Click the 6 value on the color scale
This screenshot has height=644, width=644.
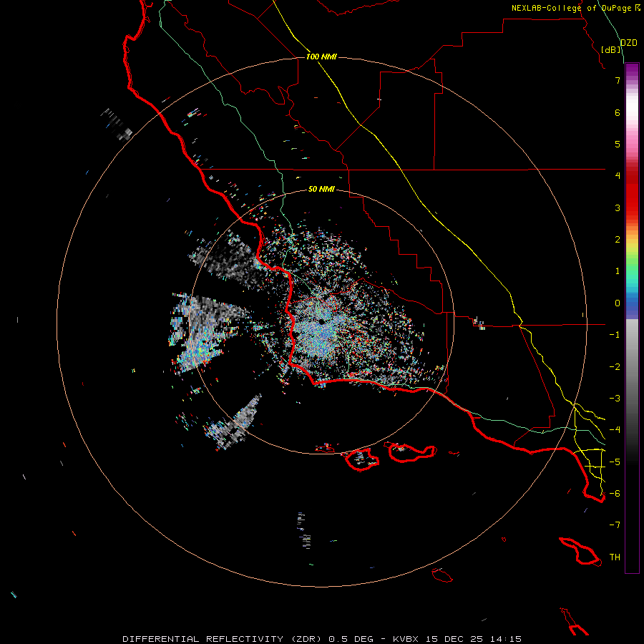618,112
